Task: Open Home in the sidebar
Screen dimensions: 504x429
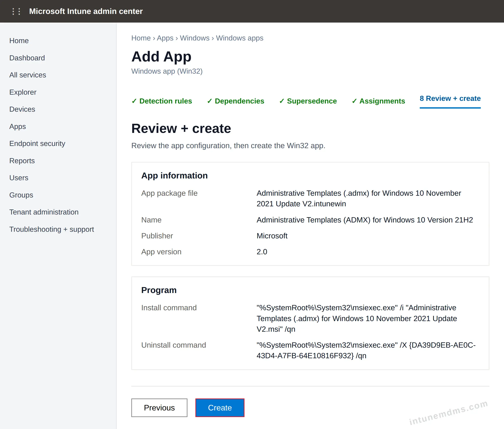Action: [19, 41]
